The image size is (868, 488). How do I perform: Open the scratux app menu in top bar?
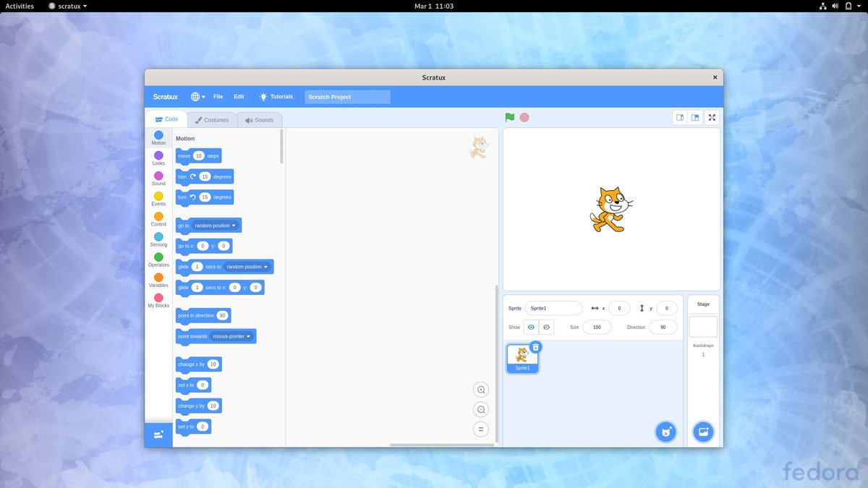[68, 6]
